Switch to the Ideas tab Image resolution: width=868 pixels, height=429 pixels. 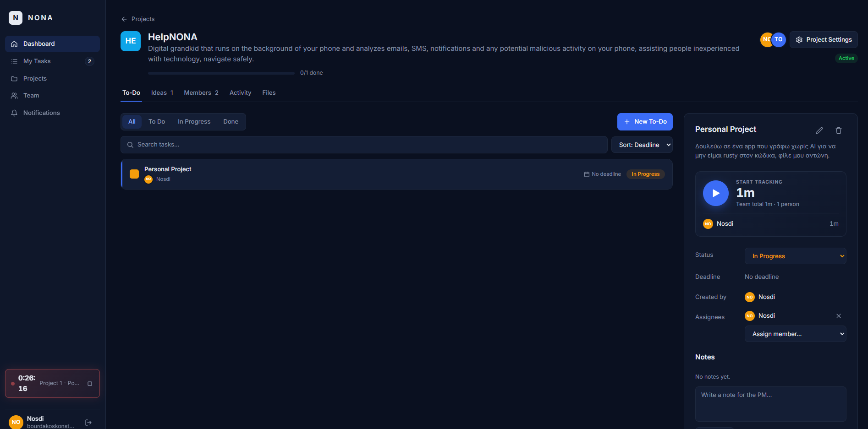162,93
